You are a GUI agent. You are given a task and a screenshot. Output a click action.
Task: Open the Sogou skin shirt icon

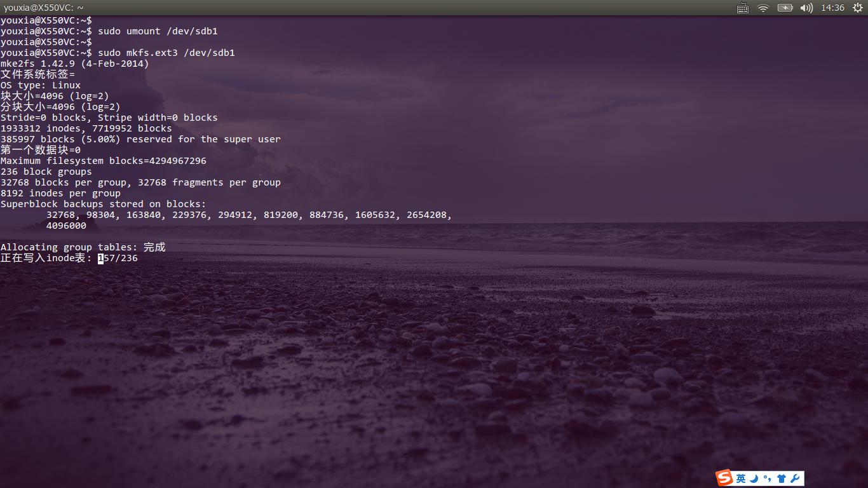tap(782, 478)
